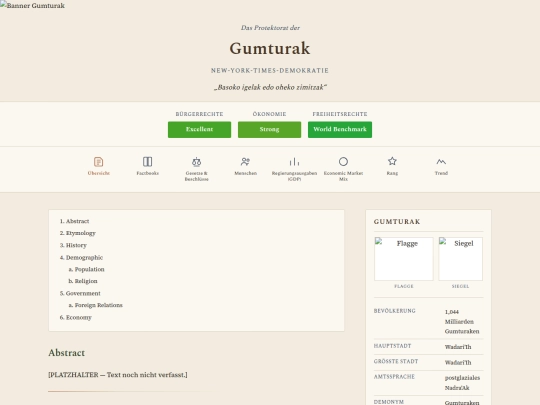
Task: Jump to Government in contents list
Action: 83,293
